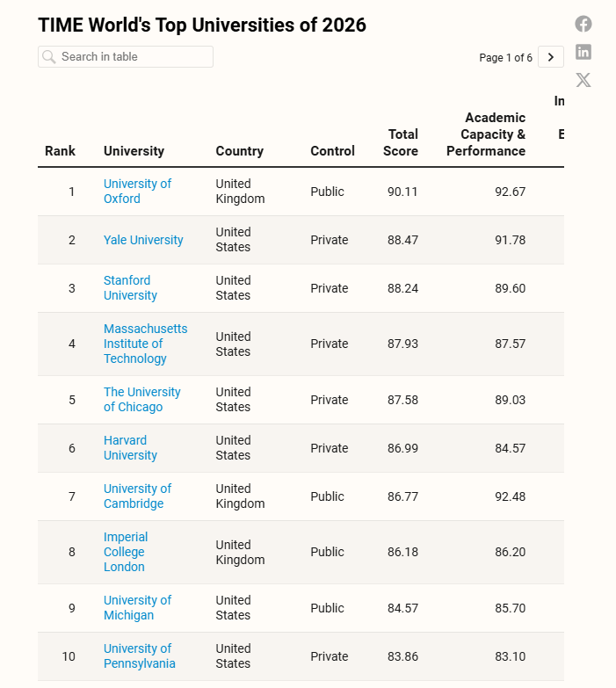Share on LinkedIn icon
This screenshot has width=616, height=688.
583,52
